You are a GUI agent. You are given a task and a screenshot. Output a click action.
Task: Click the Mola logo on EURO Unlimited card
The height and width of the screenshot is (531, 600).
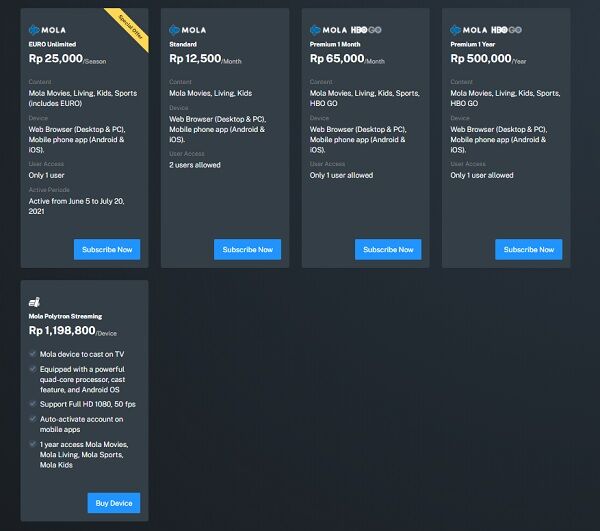point(47,30)
